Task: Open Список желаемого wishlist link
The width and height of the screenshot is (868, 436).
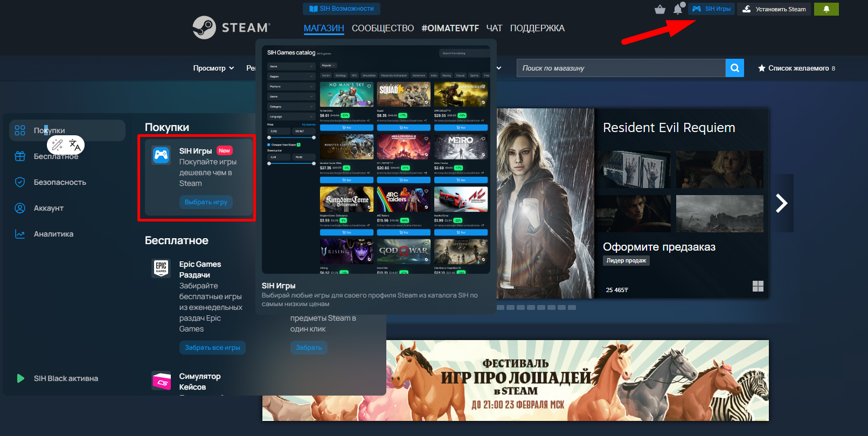Action: (796, 68)
